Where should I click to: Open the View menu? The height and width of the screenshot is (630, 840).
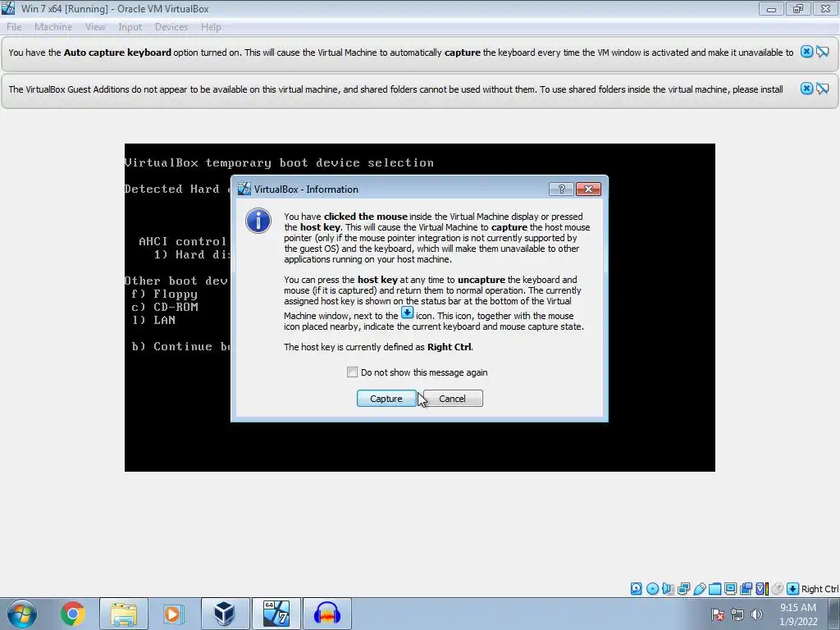click(x=95, y=27)
